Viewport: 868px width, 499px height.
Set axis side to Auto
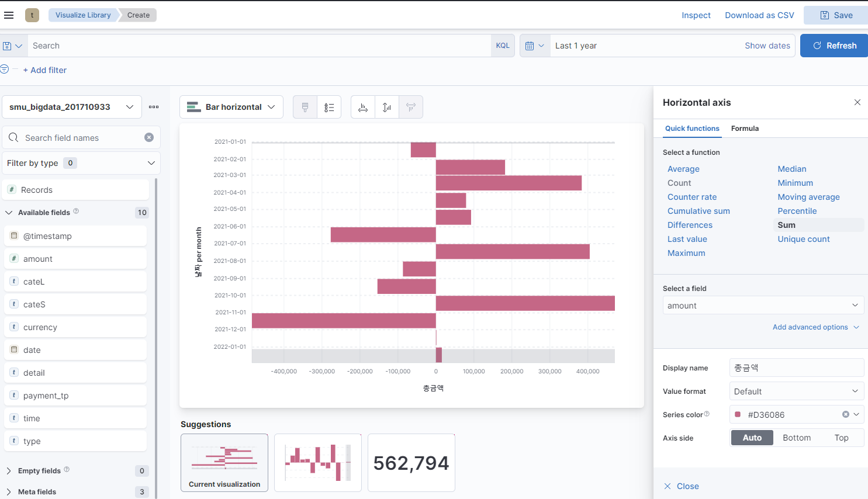(752, 438)
